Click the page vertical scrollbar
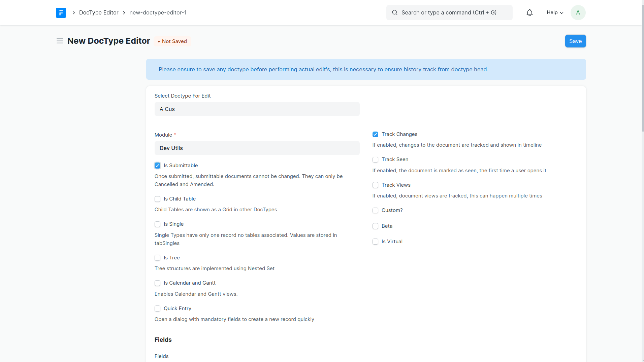Screen dimensions: 644x362 pyautogui.click(x=643, y=67)
